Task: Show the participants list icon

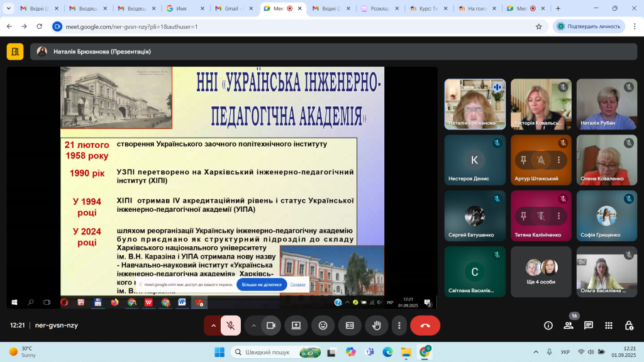Action: [569, 326]
